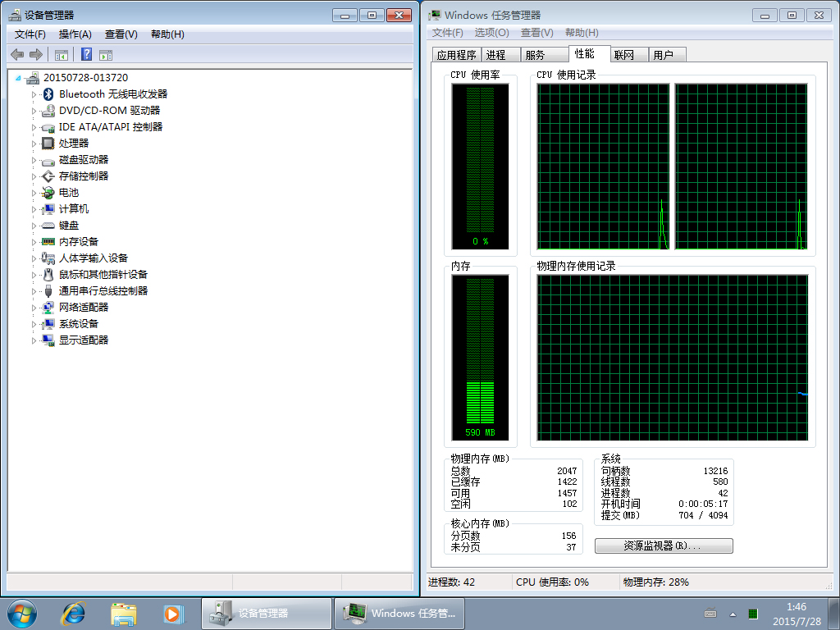Select the 显示适配器 display adapter icon
The image size is (840, 630).
pos(48,340)
